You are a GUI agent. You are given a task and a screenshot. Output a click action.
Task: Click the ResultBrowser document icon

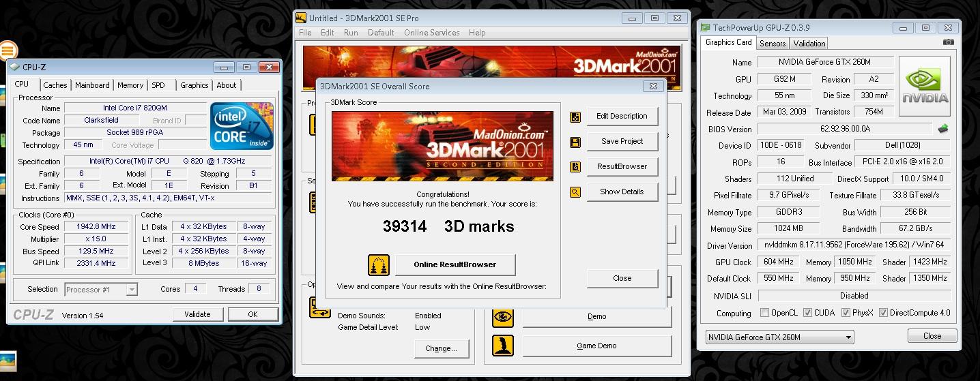click(575, 167)
